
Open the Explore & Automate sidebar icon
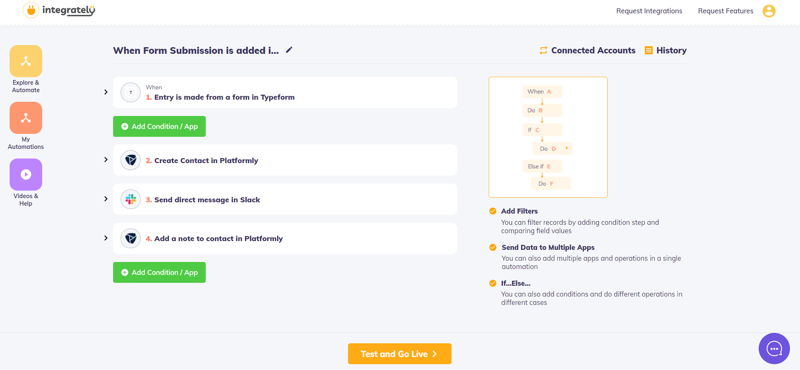coord(26,61)
